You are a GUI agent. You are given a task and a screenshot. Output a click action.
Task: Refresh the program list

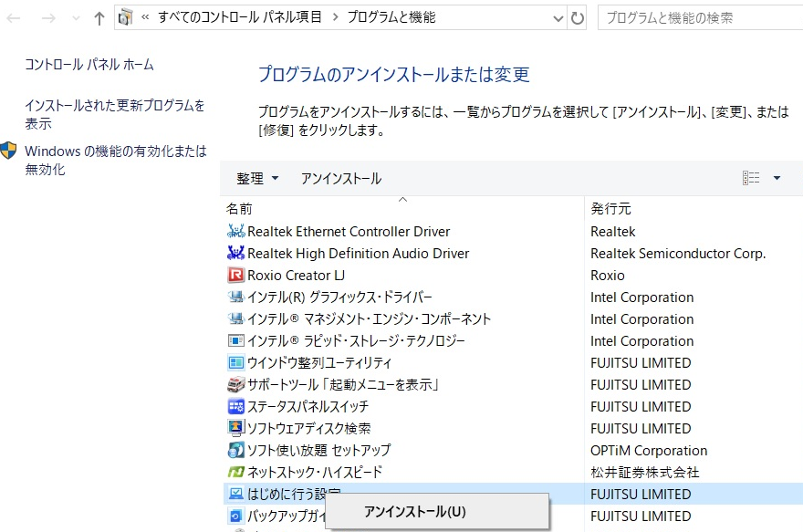(x=577, y=18)
